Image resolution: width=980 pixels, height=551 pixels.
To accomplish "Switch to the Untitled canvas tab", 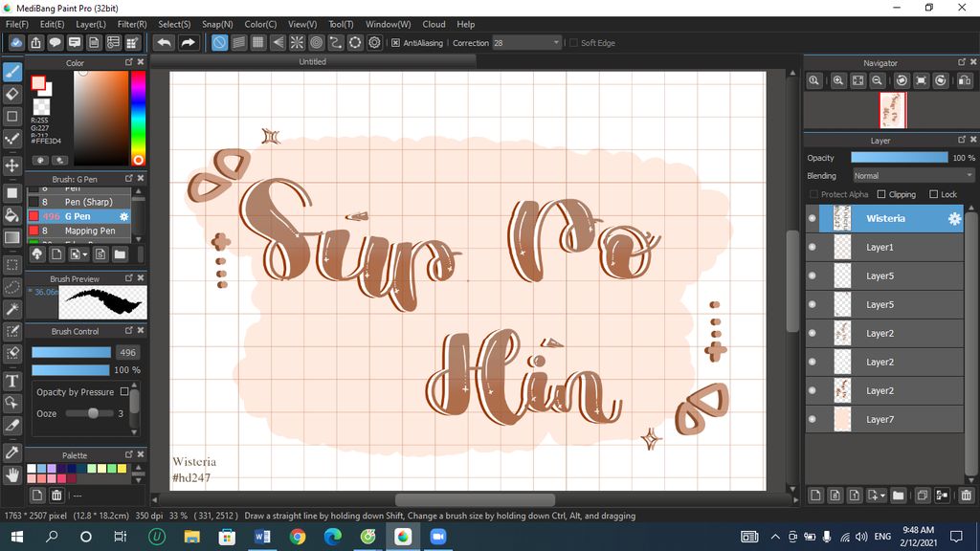I will 313,62.
